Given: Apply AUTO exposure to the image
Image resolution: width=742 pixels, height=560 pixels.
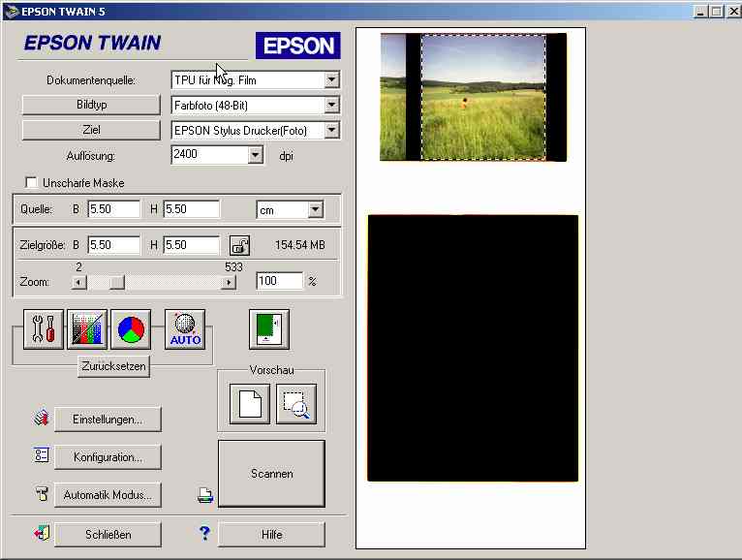Looking at the screenshot, I should 185,329.
